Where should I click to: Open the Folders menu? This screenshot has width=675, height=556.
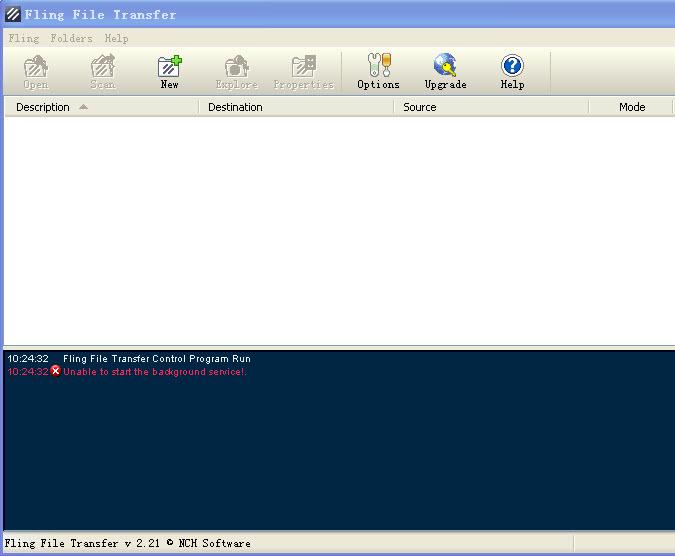[x=71, y=38]
